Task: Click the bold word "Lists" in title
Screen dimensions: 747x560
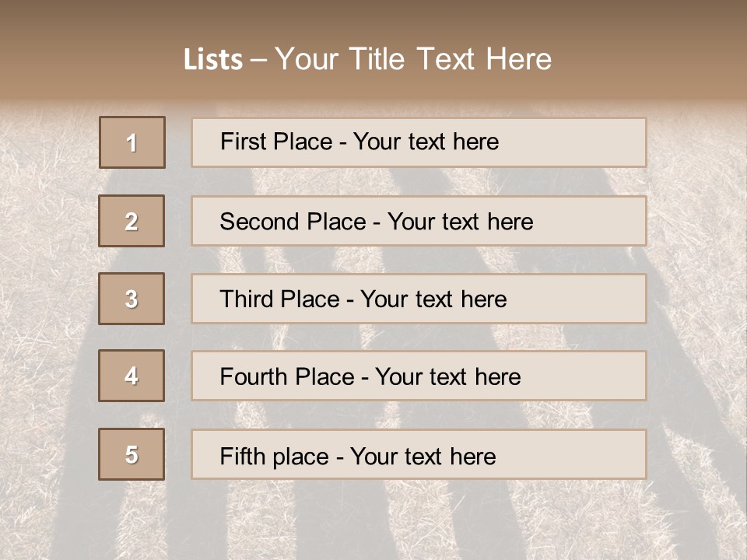Action: coord(212,60)
